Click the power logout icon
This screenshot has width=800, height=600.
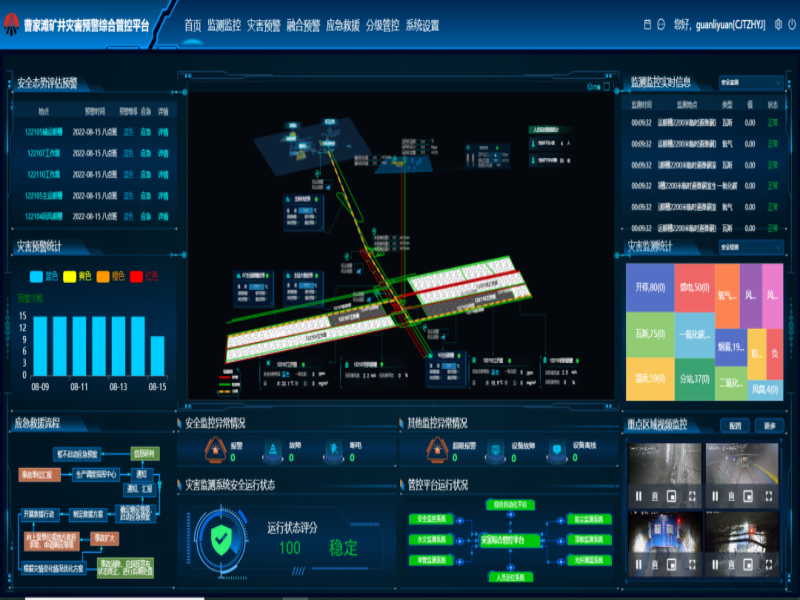point(789,24)
